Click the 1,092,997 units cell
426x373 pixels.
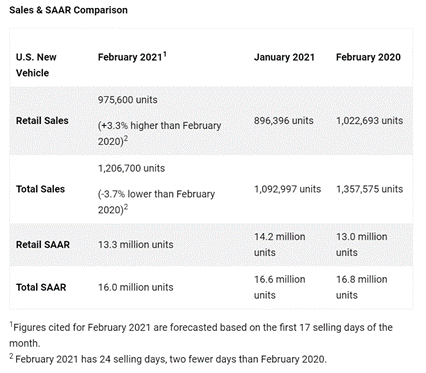[x=288, y=189]
